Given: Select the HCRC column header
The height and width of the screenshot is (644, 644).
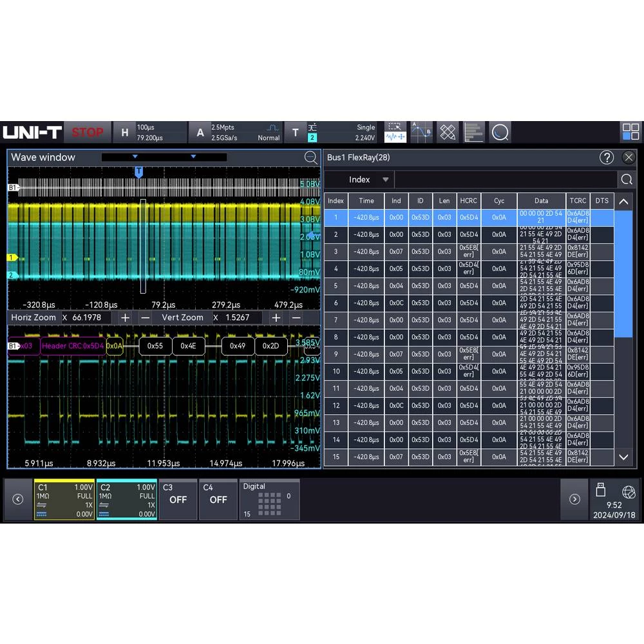Looking at the screenshot, I should 469,201.
